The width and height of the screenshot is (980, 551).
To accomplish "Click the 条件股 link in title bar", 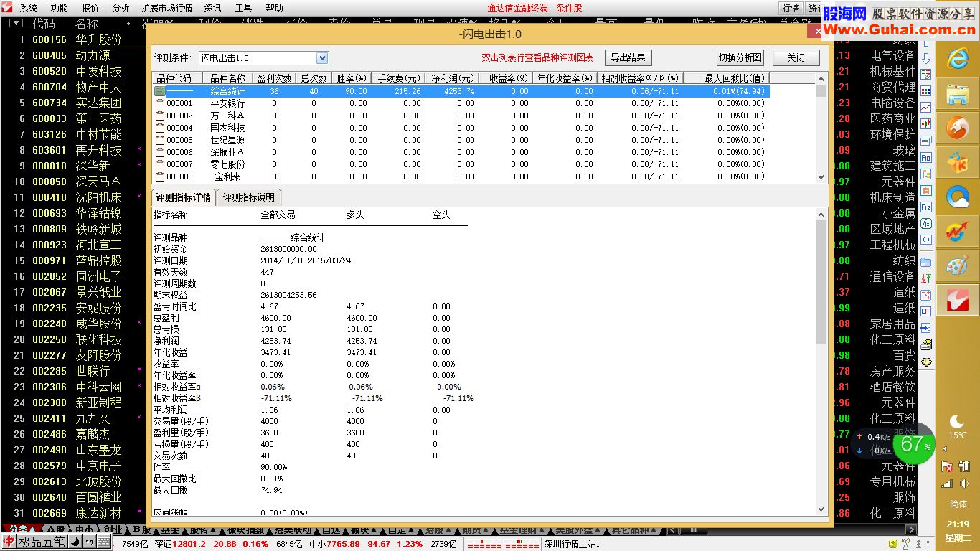I will tap(569, 8).
